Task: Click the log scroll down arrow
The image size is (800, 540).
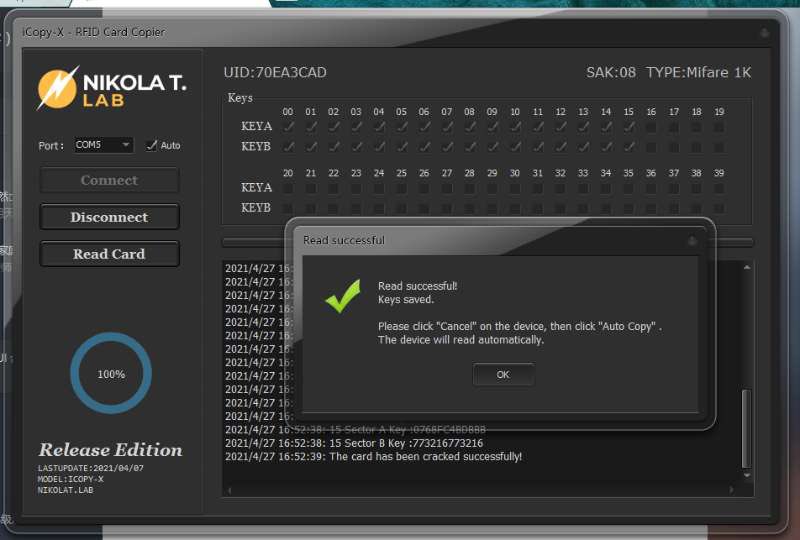Action: pos(747,475)
